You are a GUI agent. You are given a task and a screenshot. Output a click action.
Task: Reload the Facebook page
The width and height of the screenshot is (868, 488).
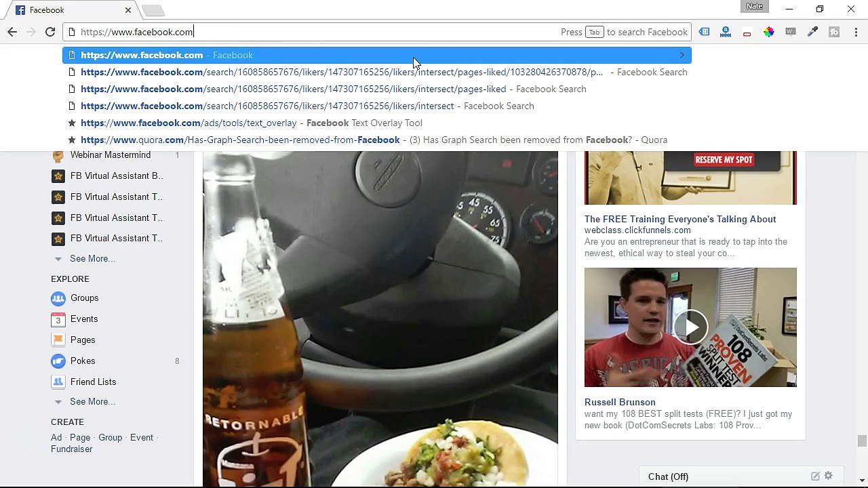[50, 32]
